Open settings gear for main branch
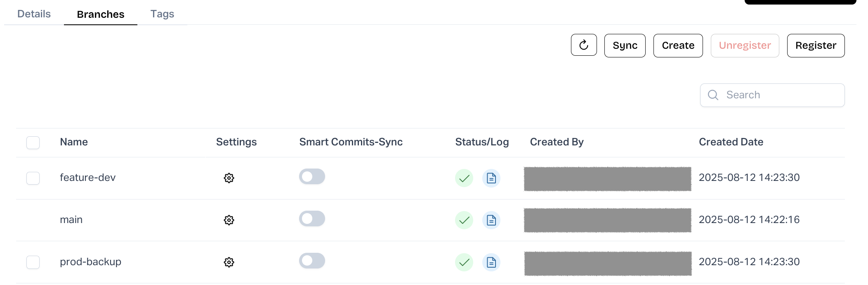Image resolution: width=868 pixels, height=285 pixels. pos(229,220)
